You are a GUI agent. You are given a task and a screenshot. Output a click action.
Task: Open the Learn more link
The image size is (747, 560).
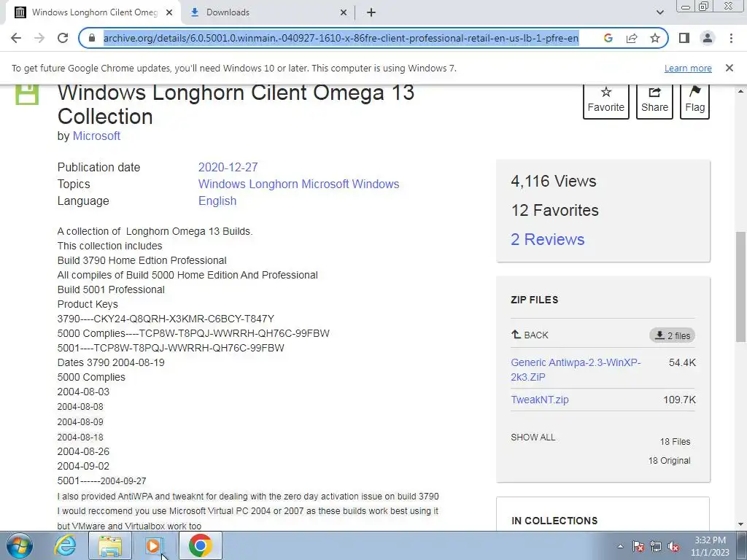point(688,68)
